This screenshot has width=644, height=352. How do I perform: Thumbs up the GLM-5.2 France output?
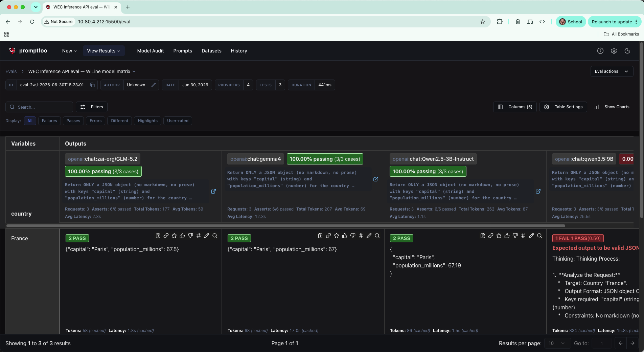point(182,236)
